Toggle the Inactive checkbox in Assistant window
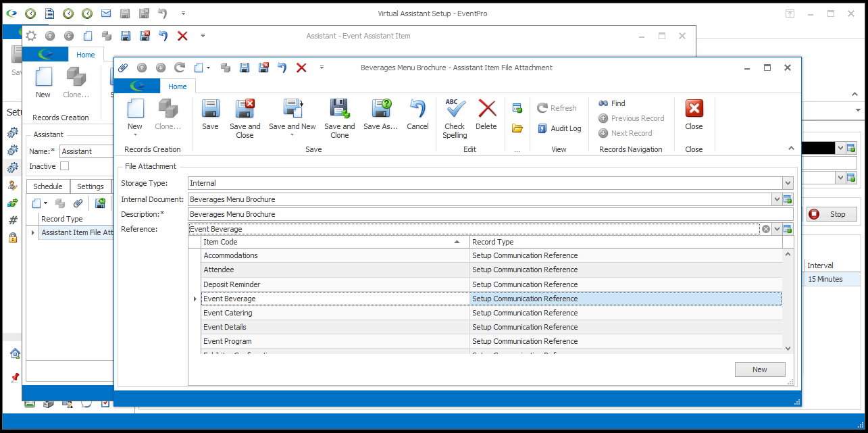868x433 pixels. (x=65, y=166)
